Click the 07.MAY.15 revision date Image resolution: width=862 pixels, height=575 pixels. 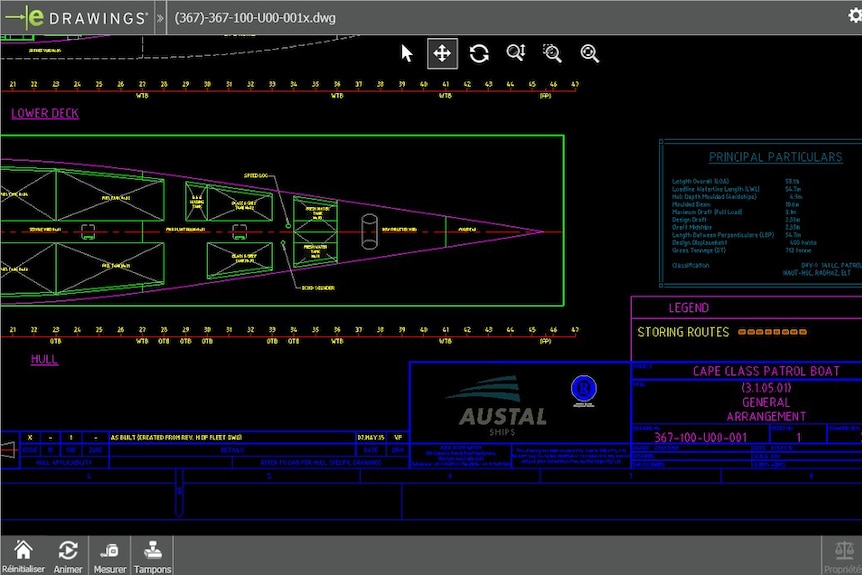coord(371,438)
